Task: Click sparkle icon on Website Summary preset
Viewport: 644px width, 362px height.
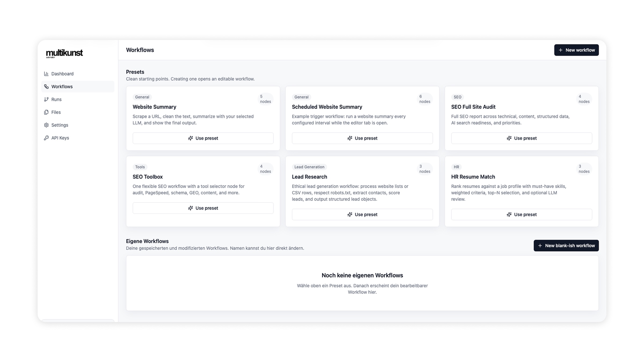Action: (x=190, y=138)
